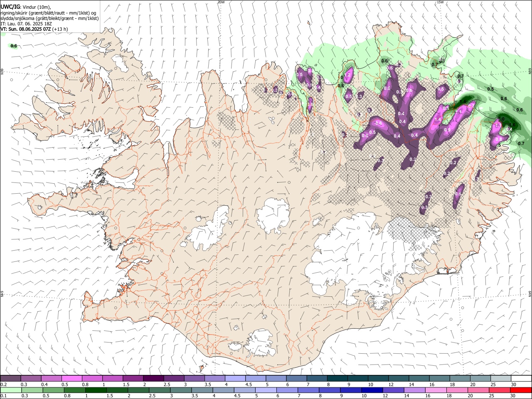Image resolution: width=532 pixels, height=399 pixels.
Task: Click the darkest purple swatch labeled 2, top row
Action: coord(153,378)
